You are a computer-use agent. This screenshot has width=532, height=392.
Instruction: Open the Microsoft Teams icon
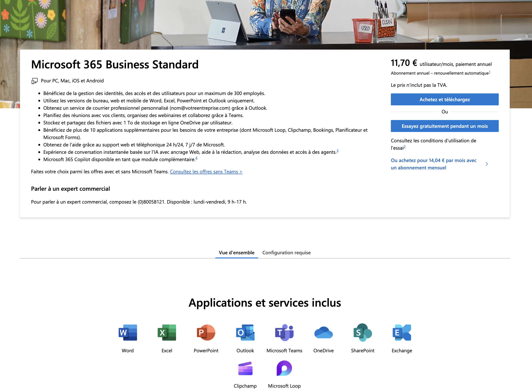click(284, 332)
